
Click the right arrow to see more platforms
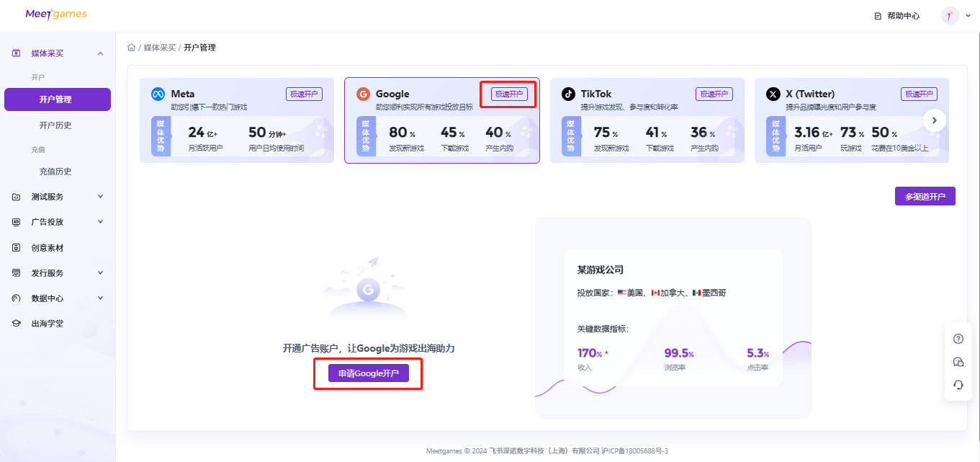(934, 120)
